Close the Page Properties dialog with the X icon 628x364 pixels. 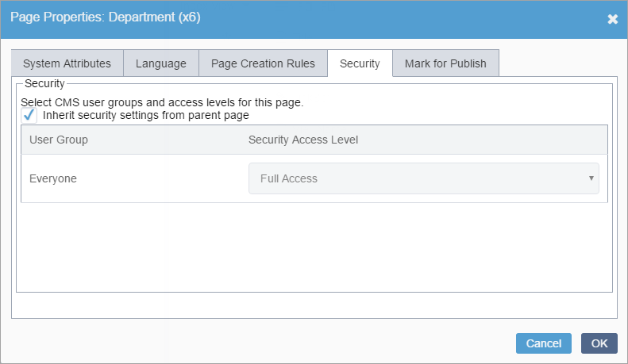click(612, 19)
